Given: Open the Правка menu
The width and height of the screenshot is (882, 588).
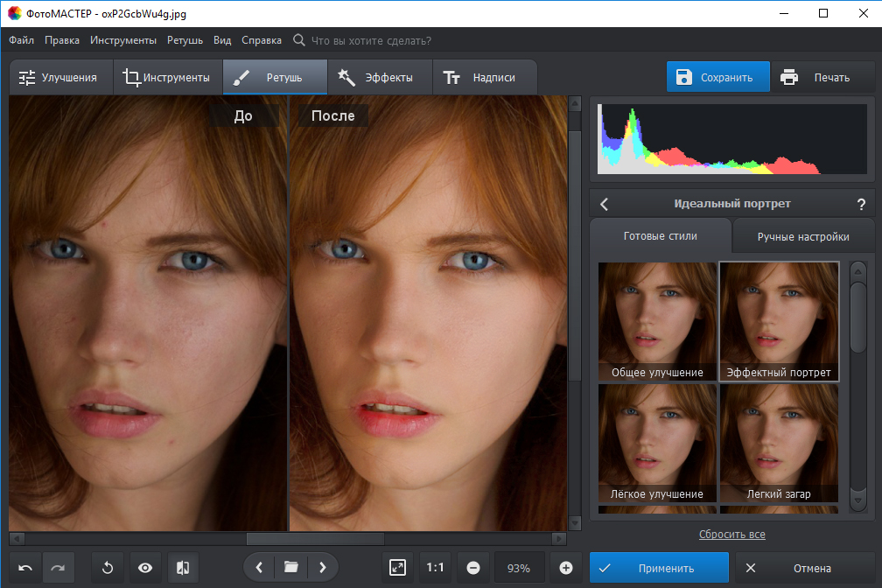Looking at the screenshot, I should 62,40.
